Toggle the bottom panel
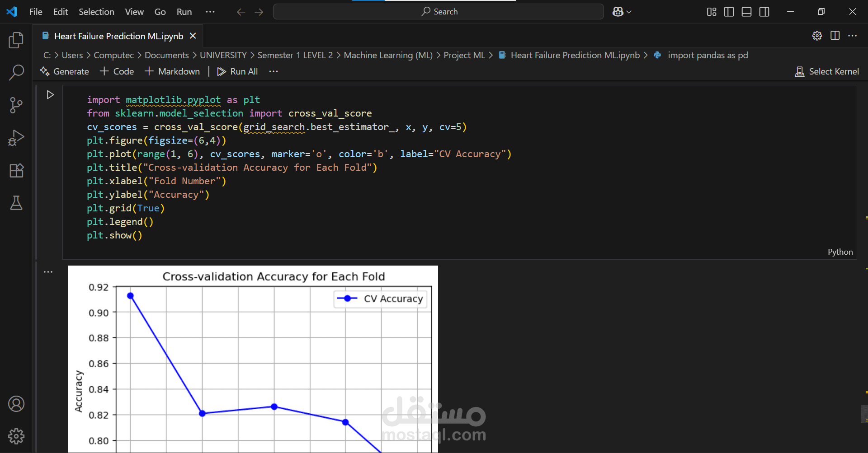This screenshot has height=453, width=868. [747, 12]
